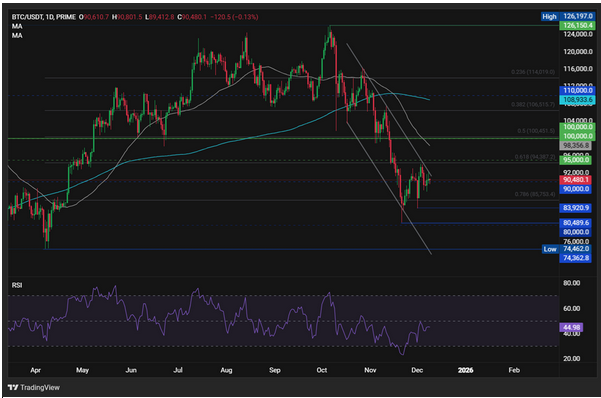The width and height of the screenshot is (601, 398).
Task: Click the 116,000.0 axis price
Action: tap(578, 69)
